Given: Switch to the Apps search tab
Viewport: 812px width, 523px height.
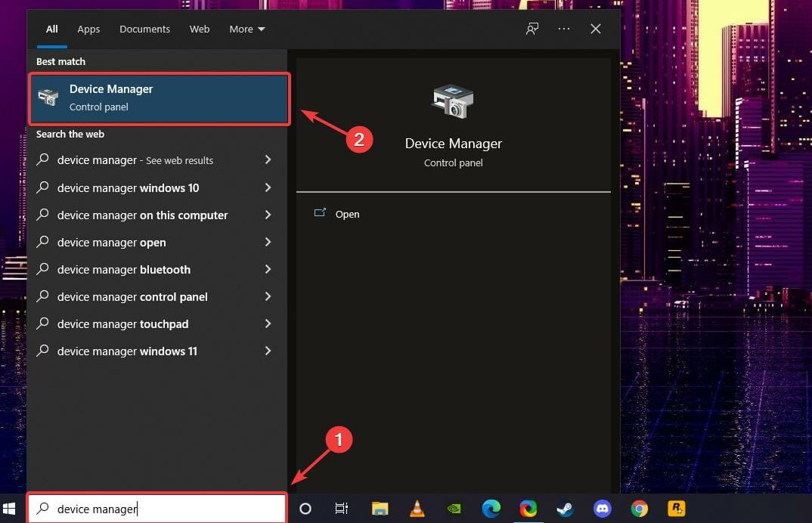Looking at the screenshot, I should tap(88, 29).
